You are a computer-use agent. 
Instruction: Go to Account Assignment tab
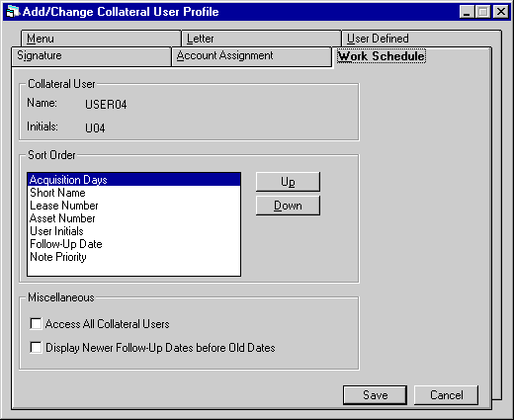coord(251,56)
